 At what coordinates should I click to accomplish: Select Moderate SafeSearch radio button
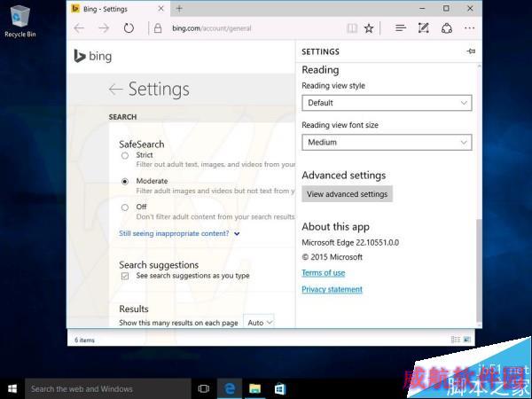(x=125, y=182)
